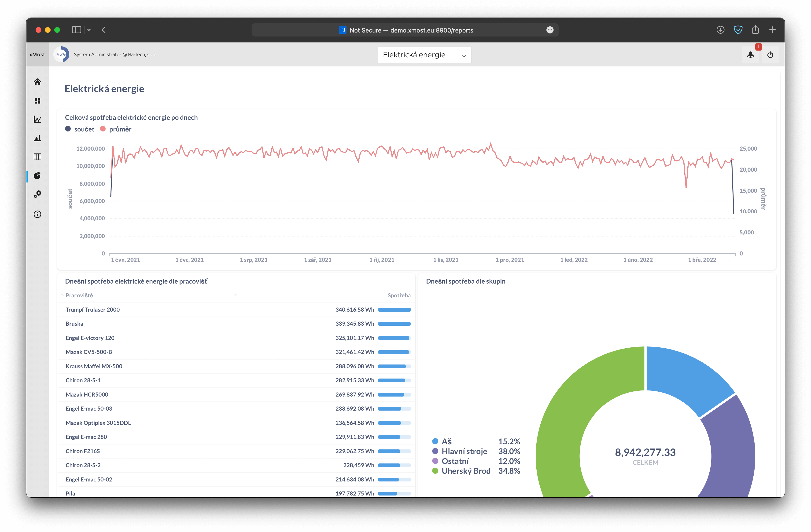The image size is (811, 532).
Task: Toggle Uherský Brod group in donut legend
Action: pyautogui.click(x=465, y=471)
